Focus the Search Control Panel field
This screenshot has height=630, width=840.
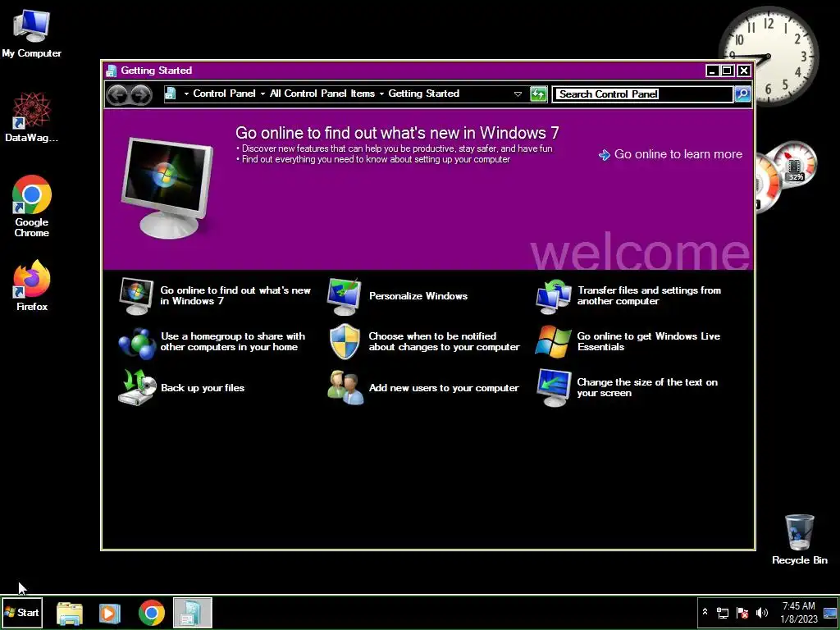point(642,94)
